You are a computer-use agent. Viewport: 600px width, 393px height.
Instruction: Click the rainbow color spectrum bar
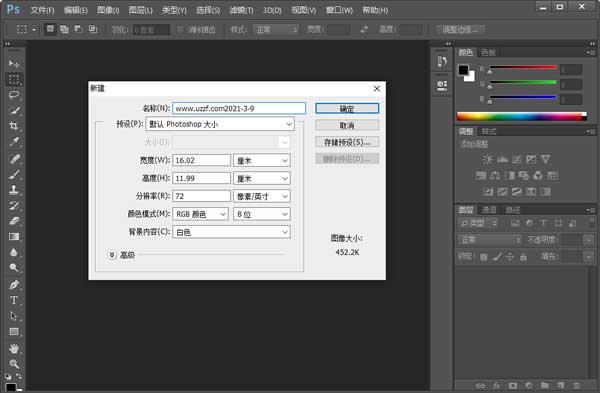(522, 116)
